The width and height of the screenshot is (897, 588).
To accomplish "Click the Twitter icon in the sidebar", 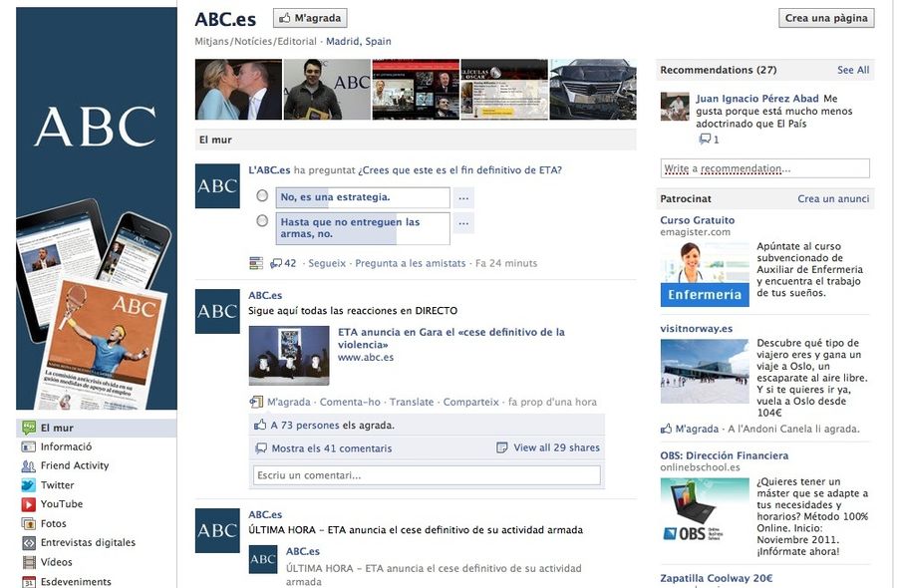I will 29,485.
